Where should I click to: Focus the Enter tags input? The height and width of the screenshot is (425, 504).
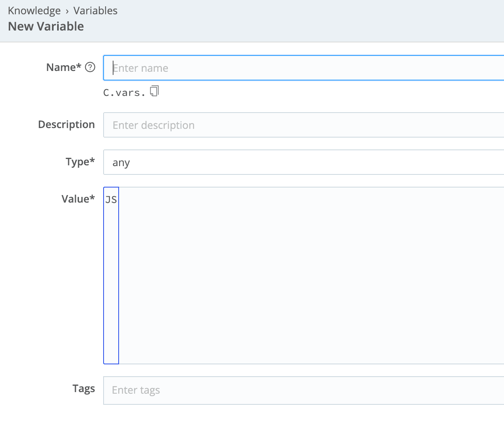[x=278, y=390]
